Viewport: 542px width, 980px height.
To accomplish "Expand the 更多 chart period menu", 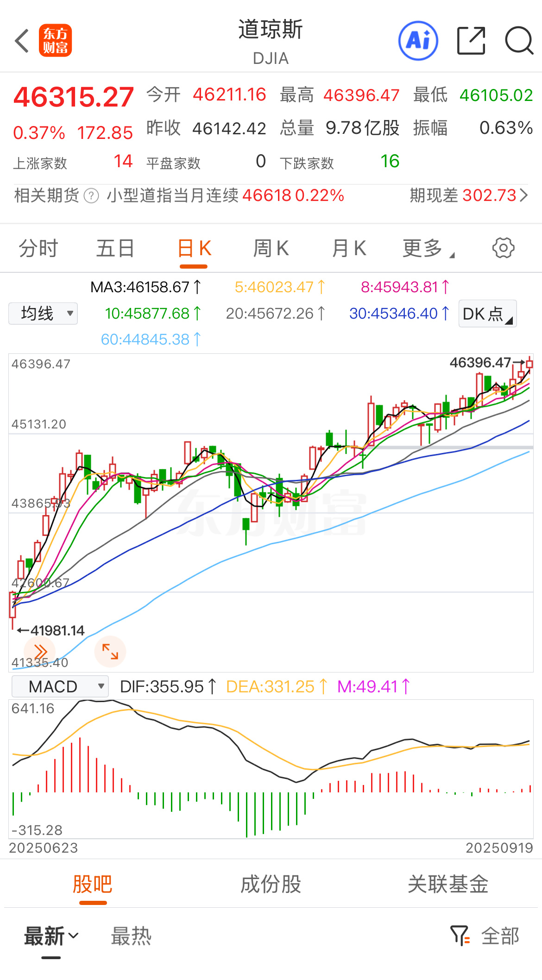I will tap(428, 248).
